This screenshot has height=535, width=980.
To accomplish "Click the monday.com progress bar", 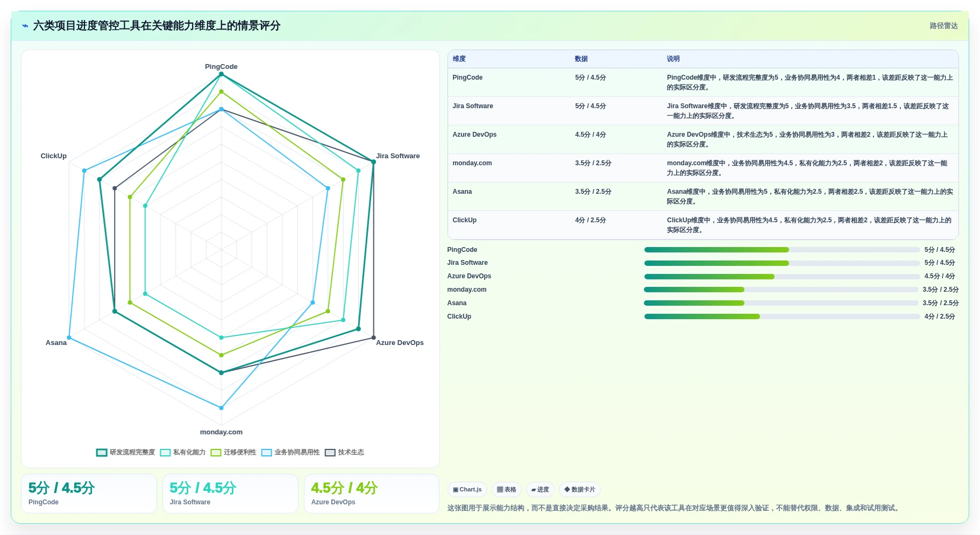I will 781,290.
